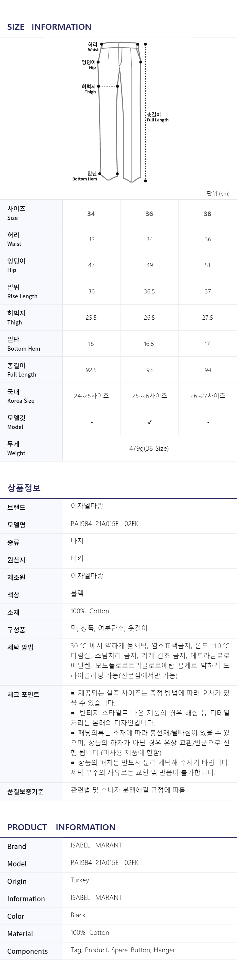
Task: Select the size 38 column header
Action: tap(208, 214)
